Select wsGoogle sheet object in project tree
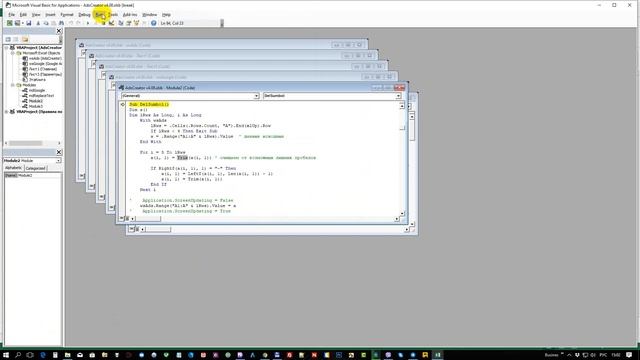 pos(42,64)
